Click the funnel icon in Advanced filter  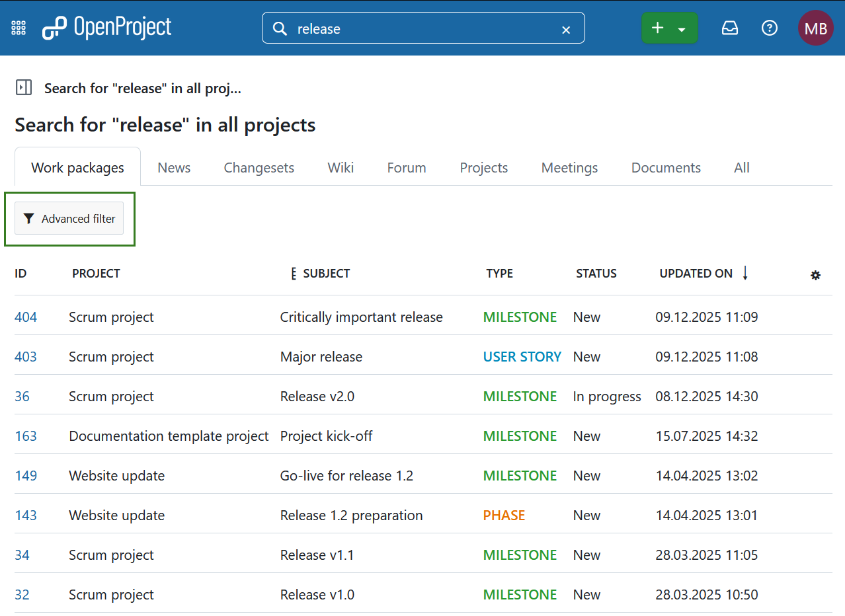(x=29, y=218)
